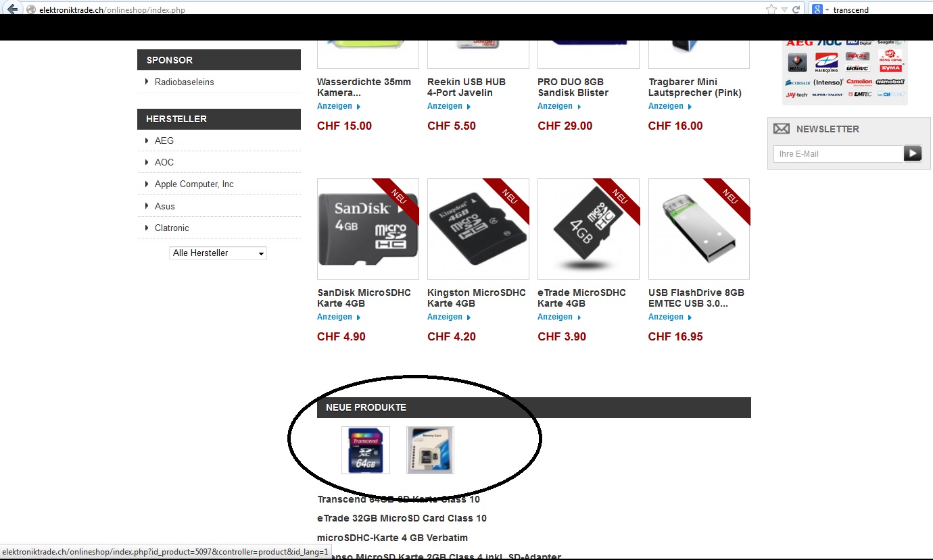This screenshot has height=560, width=933.
Task: Click the browser back arrow button
Action: [11, 9]
